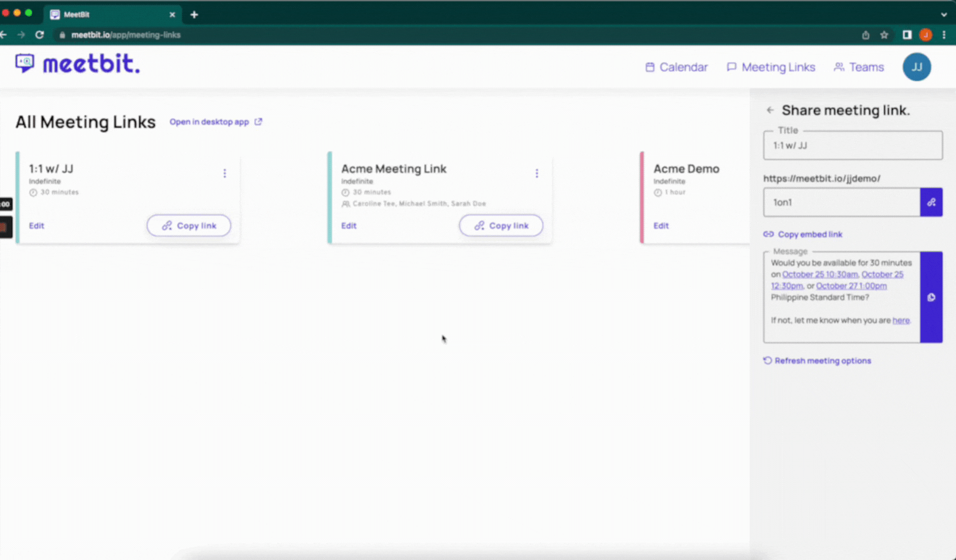The image size is (956, 560).
Task: Open the Calendar navigation item
Action: pos(676,67)
